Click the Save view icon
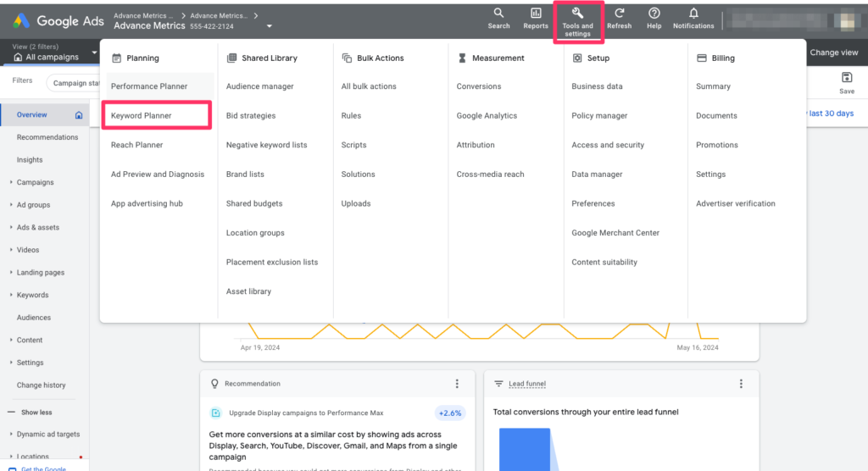Image resolution: width=868 pixels, height=471 pixels. coord(847,77)
